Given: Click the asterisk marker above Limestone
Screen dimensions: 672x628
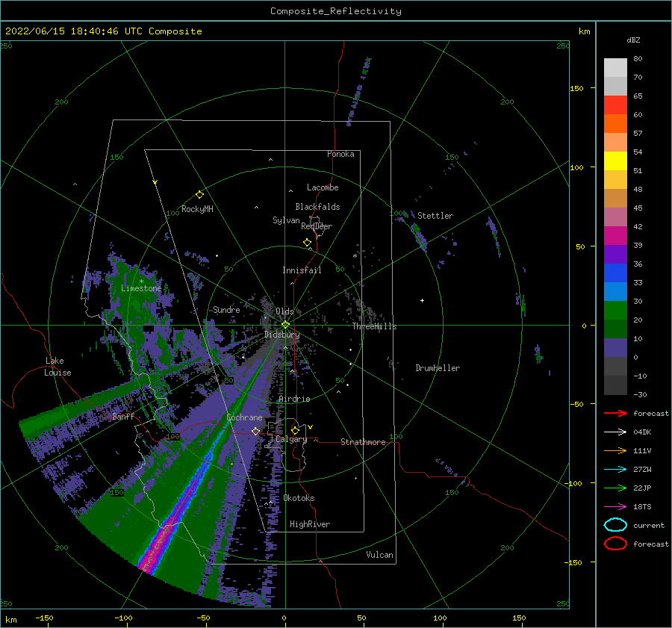Looking at the screenshot, I should coord(141,282).
